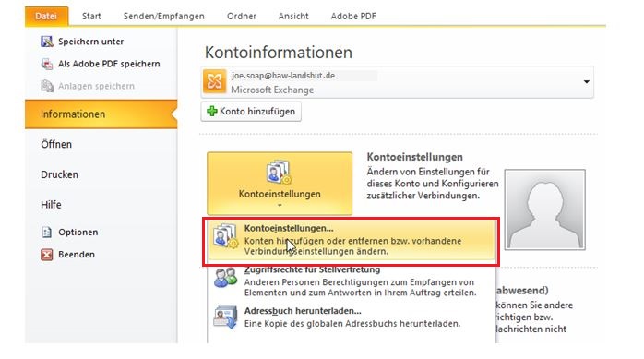
Task: Click the Adressbuch herunterladen icon
Action: [x=225, y=317]
